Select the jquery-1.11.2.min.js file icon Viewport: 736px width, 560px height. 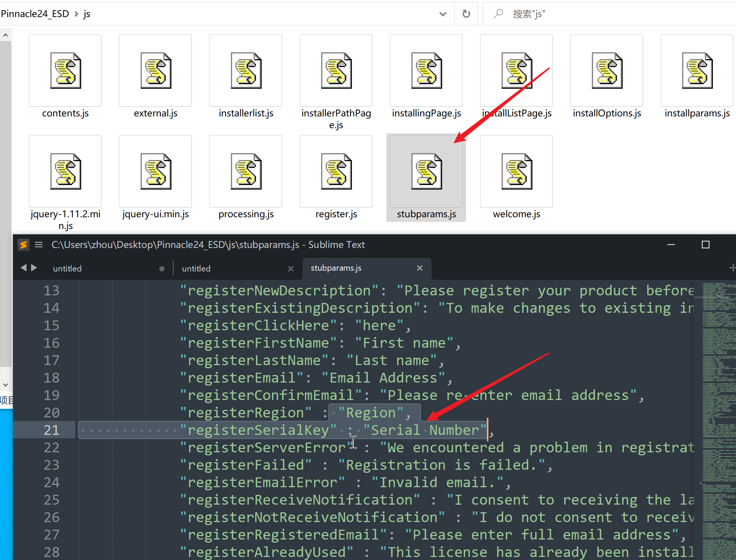[x=65, y=171]
